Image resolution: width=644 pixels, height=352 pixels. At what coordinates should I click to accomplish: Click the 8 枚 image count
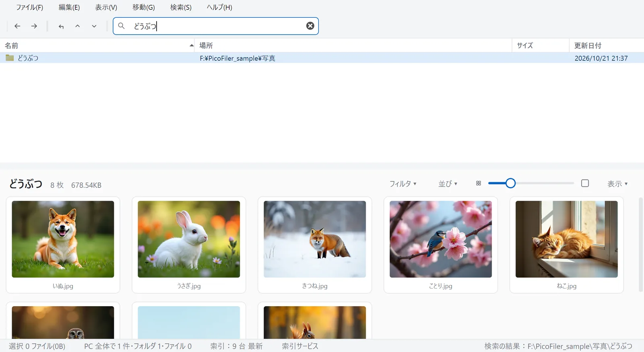click(57, 185)
